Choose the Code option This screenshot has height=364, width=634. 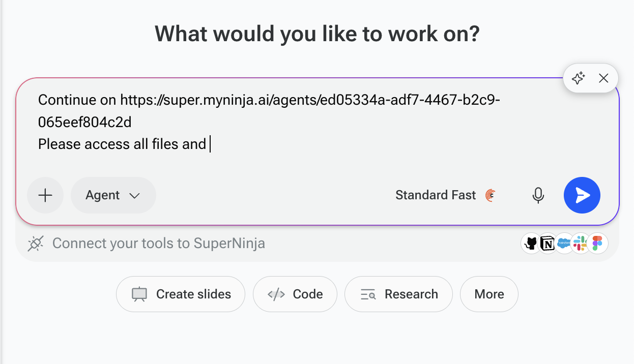tap(295, 294)
